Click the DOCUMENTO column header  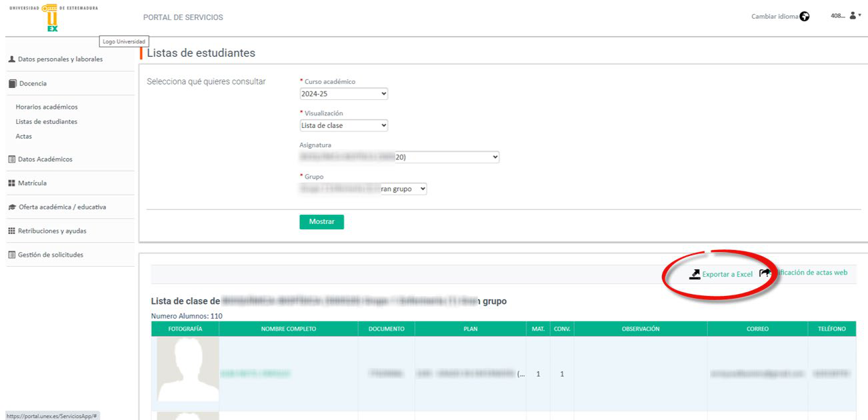[387, 329]
